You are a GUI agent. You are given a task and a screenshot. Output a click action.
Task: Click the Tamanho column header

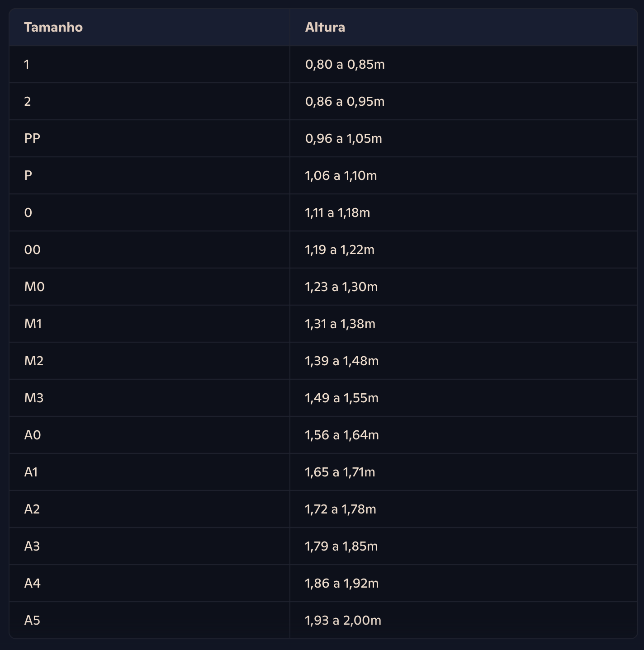149,27
